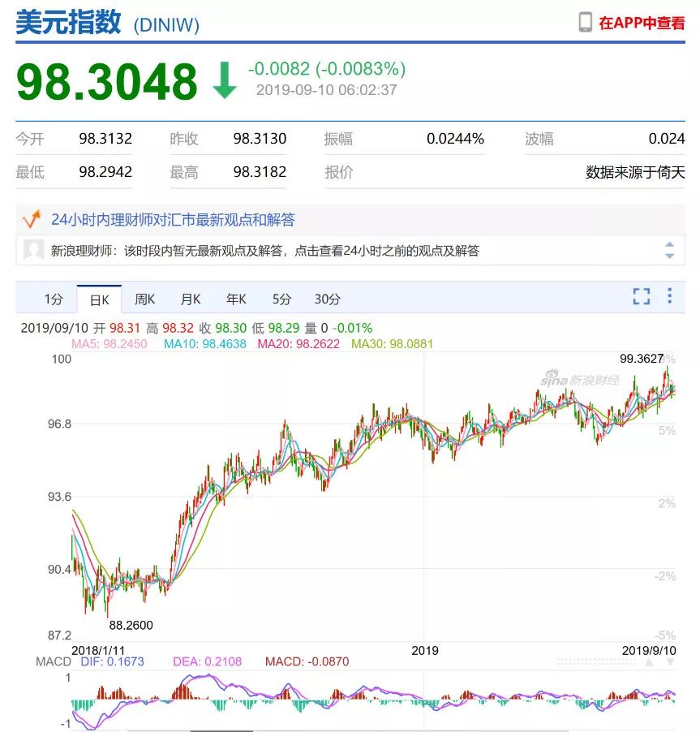
Task: Click the 2019/9/10 end date label
Action: (x=649, y=650)
